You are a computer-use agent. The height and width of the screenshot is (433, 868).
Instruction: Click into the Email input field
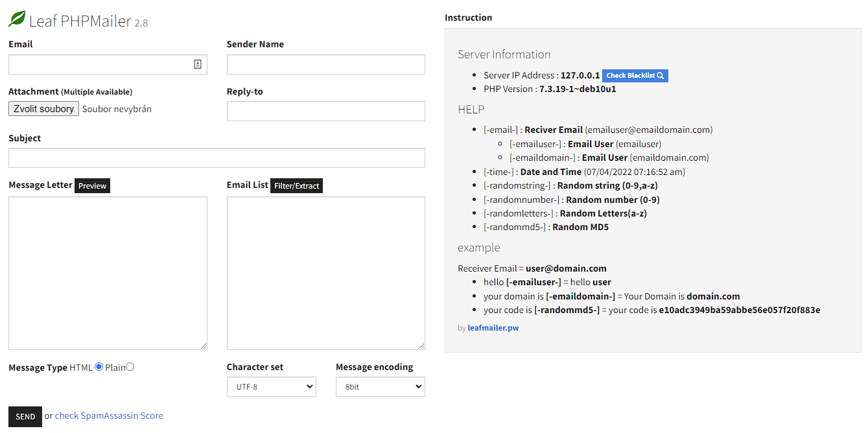tap(97, 65)
